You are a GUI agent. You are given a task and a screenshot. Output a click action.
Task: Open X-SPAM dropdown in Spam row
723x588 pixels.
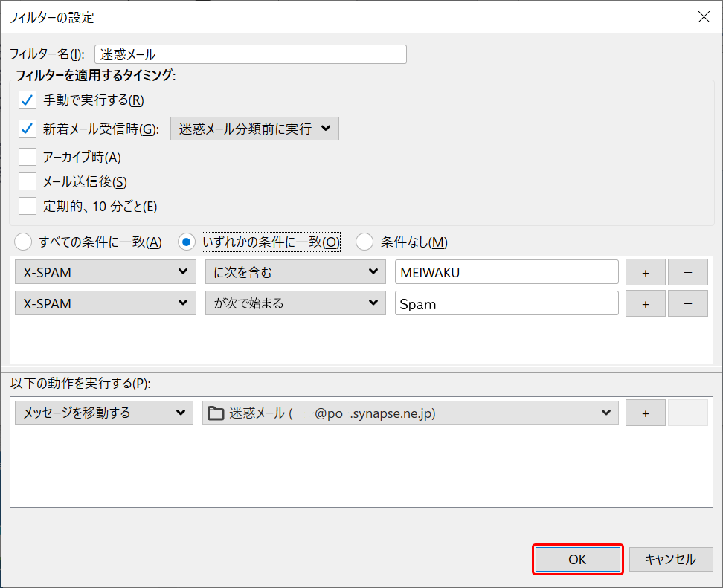[x=106, y=303]
